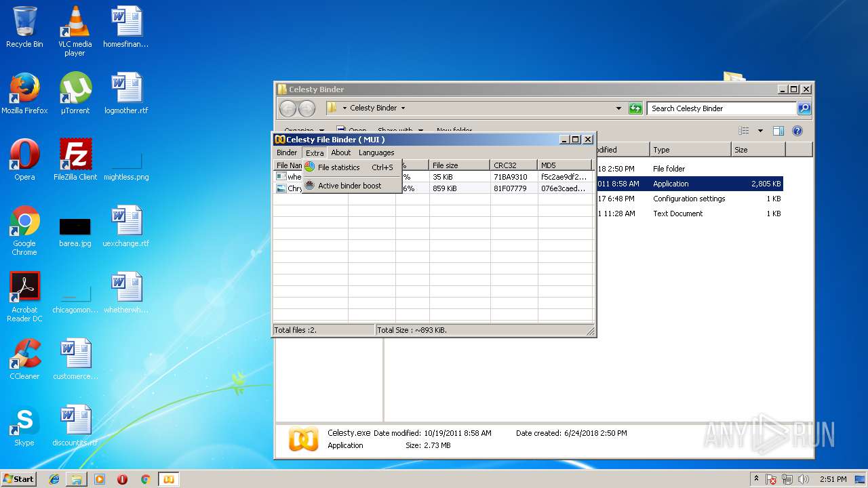Click file size 859 KiB cell
This screenshot has height=488, width=868.
tap(445, 188)
